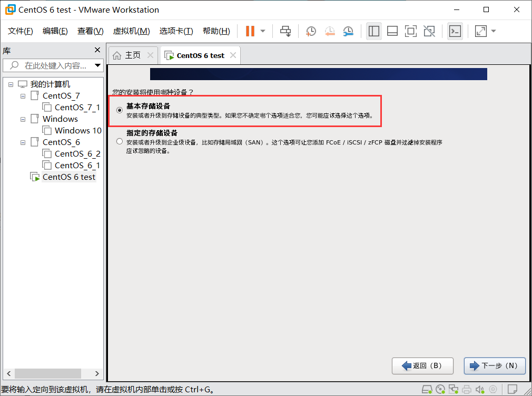Viewport: 532px width, 396px height.
Task: Collapse the Windows folder
Action: pos(23,119)
